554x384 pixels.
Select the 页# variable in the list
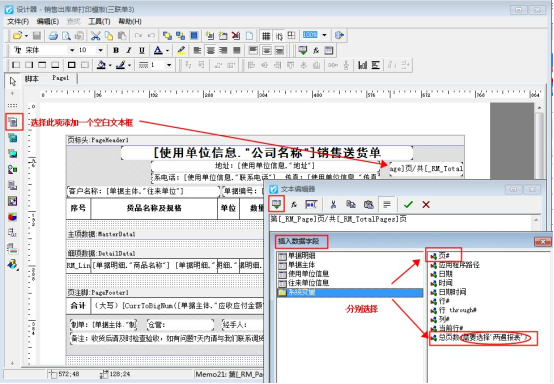[444, 255]
